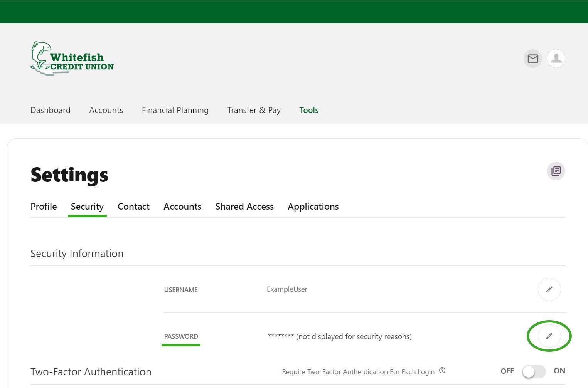
Task: Go to the Dashboard menu
Action: pyautogui.click(x=51, y=110)
